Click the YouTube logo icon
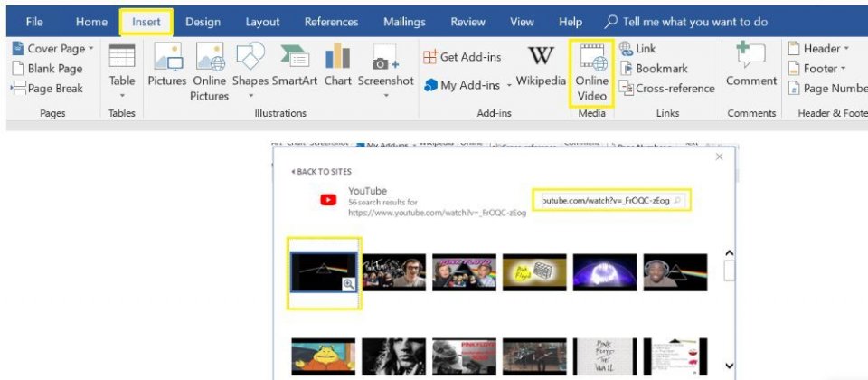This screenshot has width=868, height=380. tap(328, 200)
